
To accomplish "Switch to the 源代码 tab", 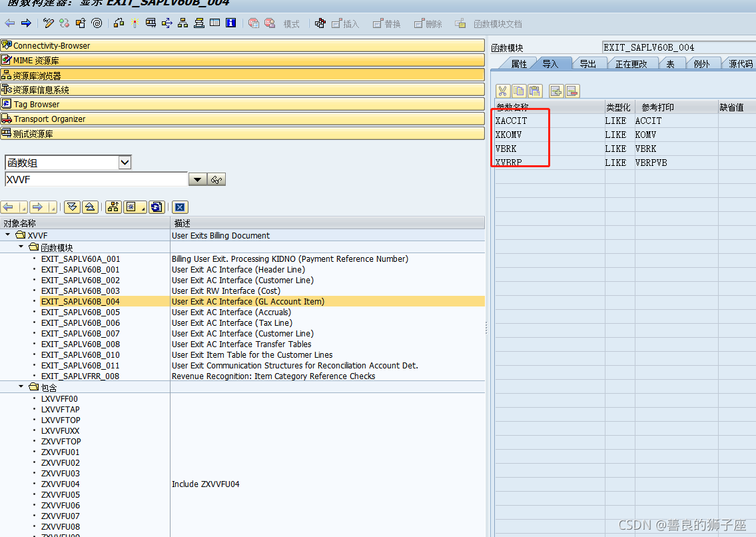I will coord(740,64).
